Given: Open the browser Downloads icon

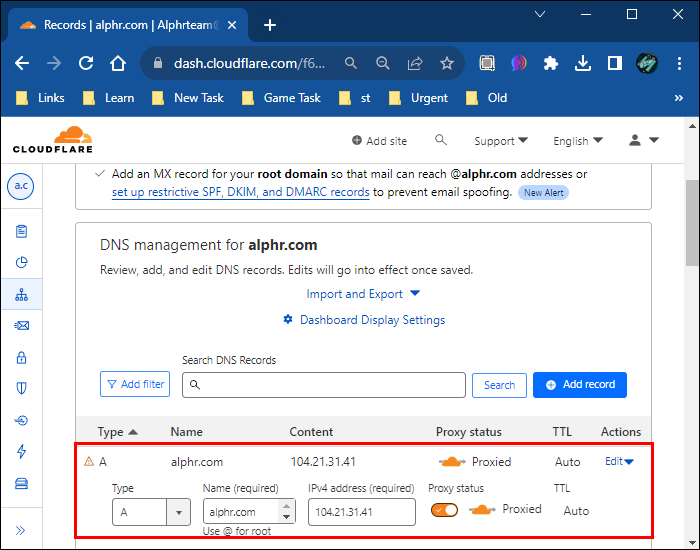Looking at the screenshot, I should coord(583,63).
